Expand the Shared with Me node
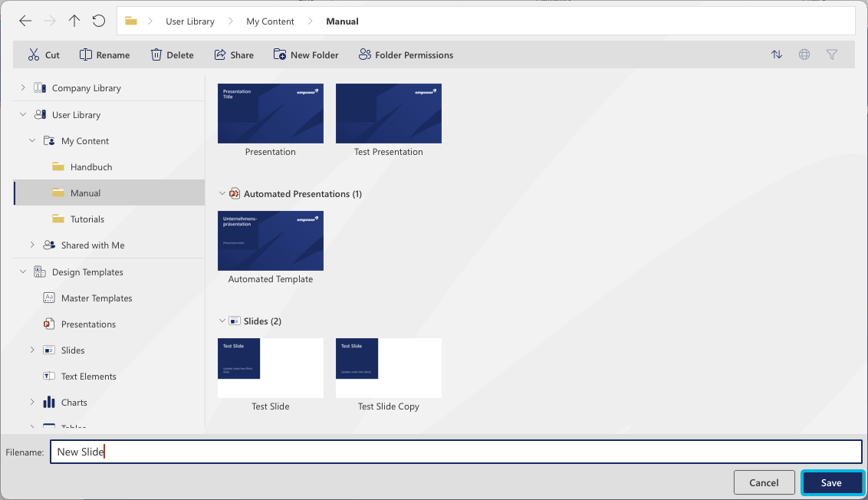This screenshot has height=500, width=868. 32,245
